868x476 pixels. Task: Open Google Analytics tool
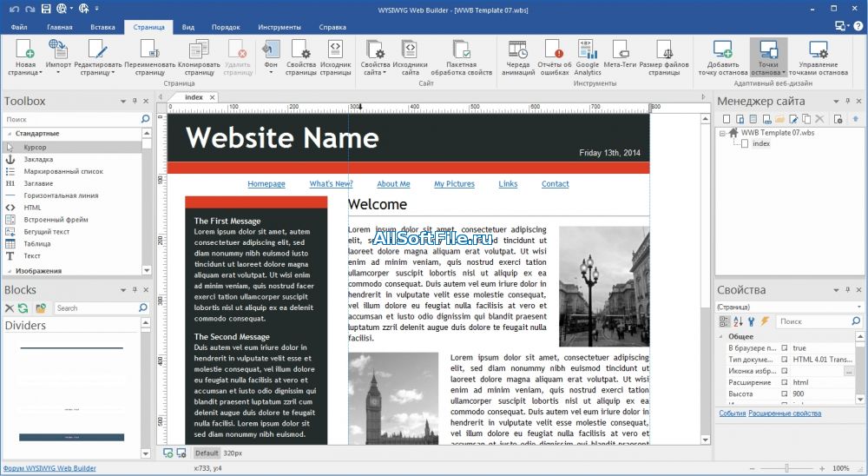(x=588, y=57)
